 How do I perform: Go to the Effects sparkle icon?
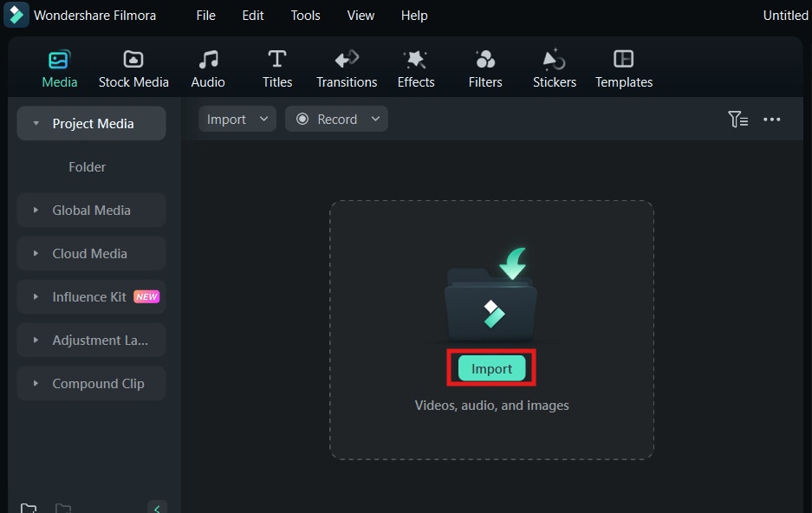click(415, 60)
